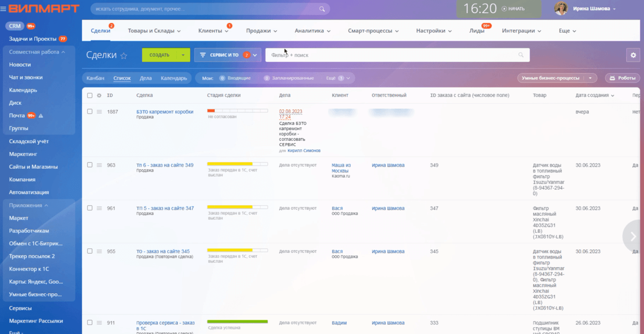Open the row actions menu icon for deal 911
The height and width of the screenshot is (334, 644).
coord(99,323)
